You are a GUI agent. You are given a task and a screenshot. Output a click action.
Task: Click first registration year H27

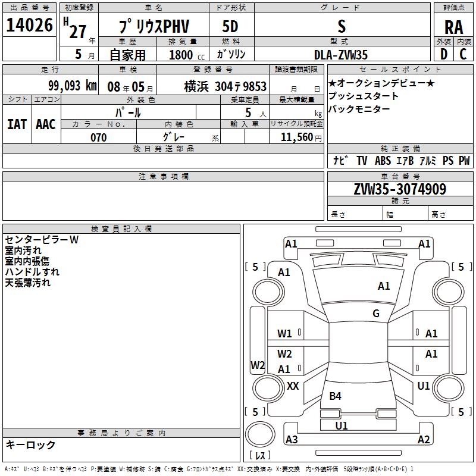pos(75,29)
